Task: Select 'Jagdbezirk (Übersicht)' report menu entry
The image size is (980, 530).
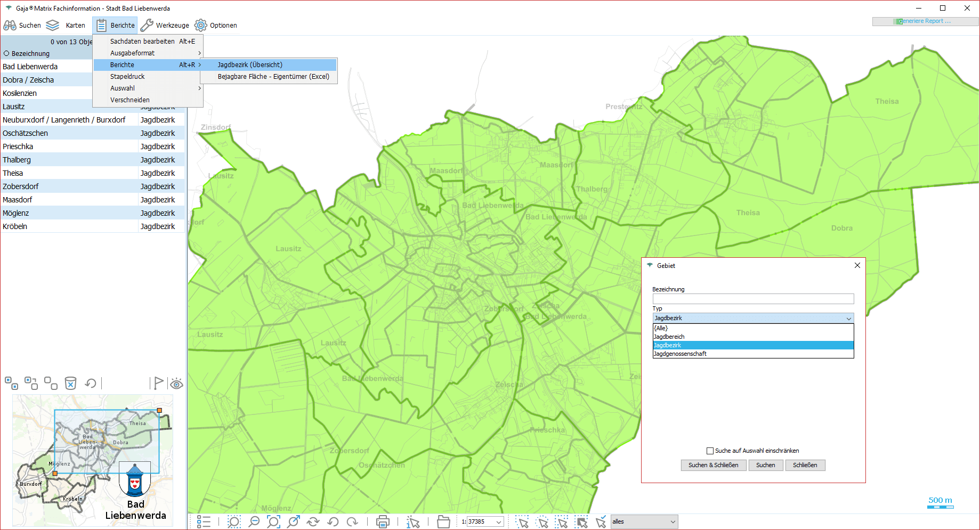Action: pyautogui.click(x=250, y=65)
